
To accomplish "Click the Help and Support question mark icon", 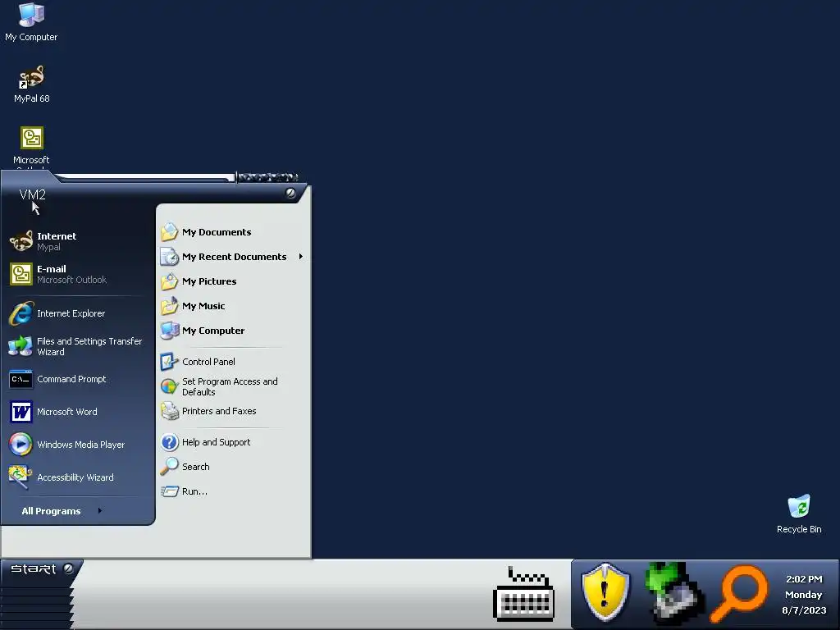I will 169,442.
